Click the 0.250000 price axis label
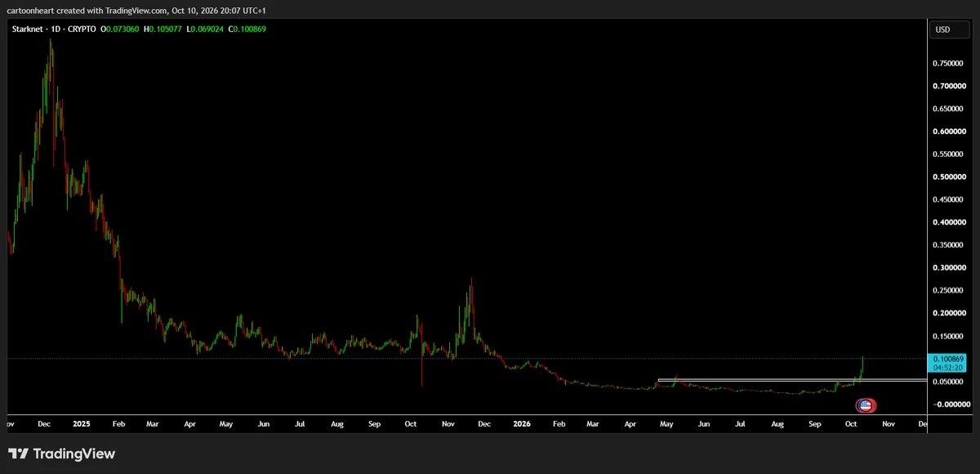 (949, 291)
